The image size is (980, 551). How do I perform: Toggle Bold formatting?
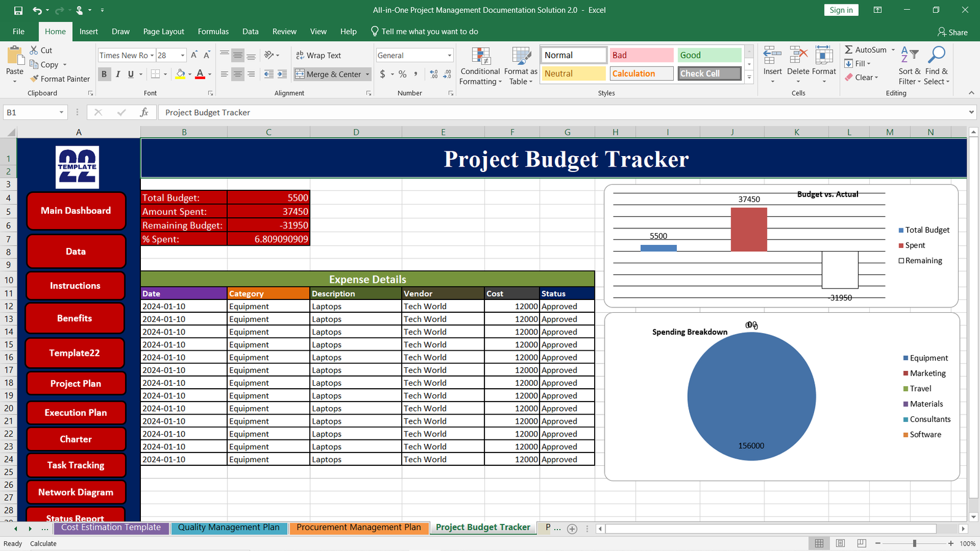click(x=104, y=74)
